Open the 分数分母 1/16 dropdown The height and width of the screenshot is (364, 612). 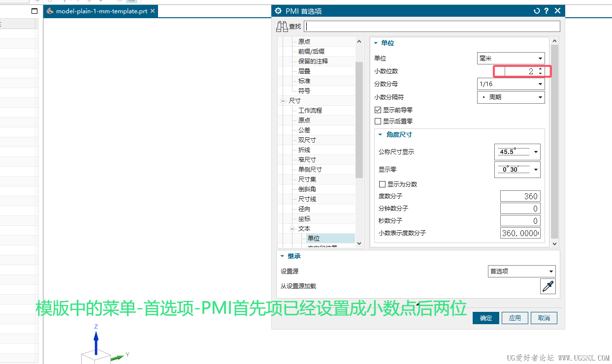click(x=511, y=84)
